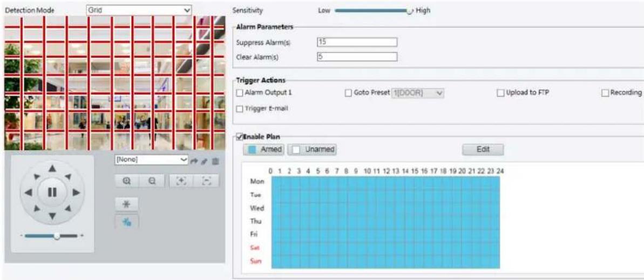Click the Thu row in schedule
The width and height of the screenshot is (644, 280).
click(385, 222)
